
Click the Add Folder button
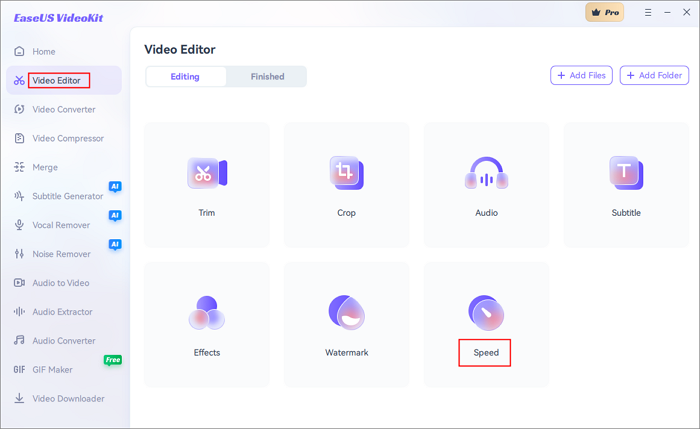tap(654, 76)
